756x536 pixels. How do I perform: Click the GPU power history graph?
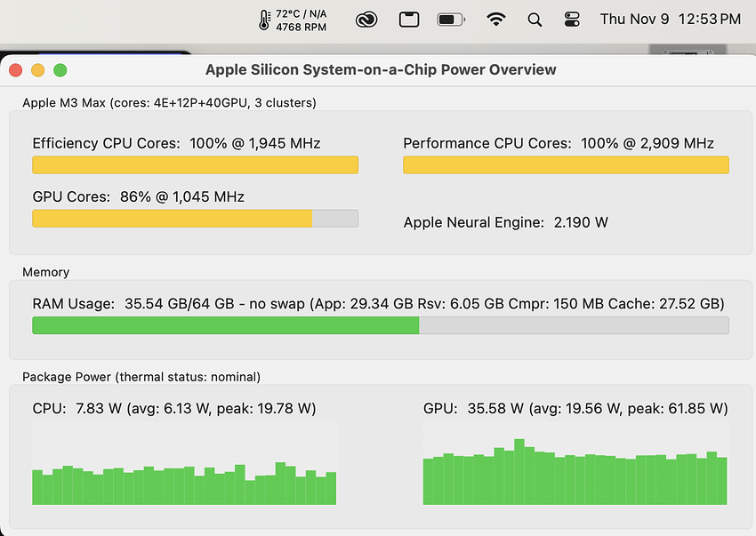coord(575,463)
